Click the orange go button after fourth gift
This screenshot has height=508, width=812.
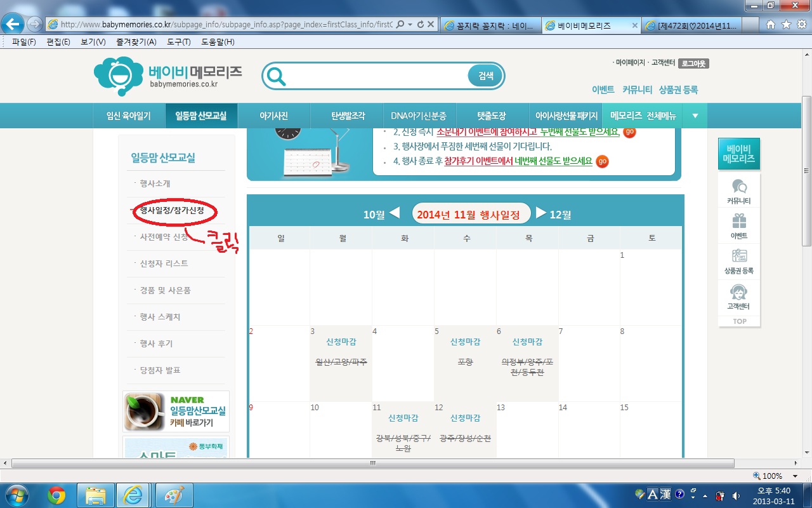pyautogui.click(x=602, y=161)
